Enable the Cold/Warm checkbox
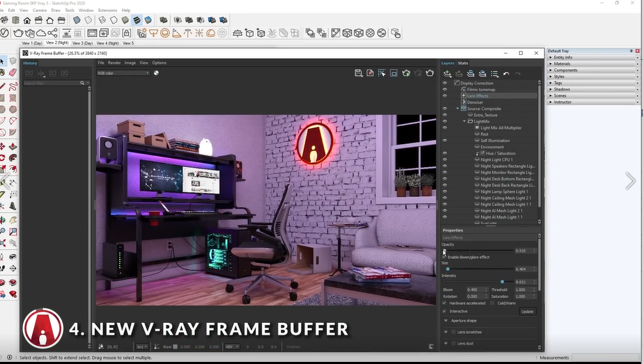The image size is (643, 364). click(x=492, y=303)
